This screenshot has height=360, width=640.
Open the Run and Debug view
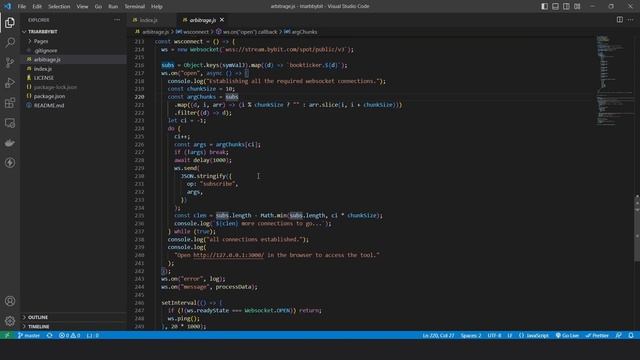(x=10, y=82)
